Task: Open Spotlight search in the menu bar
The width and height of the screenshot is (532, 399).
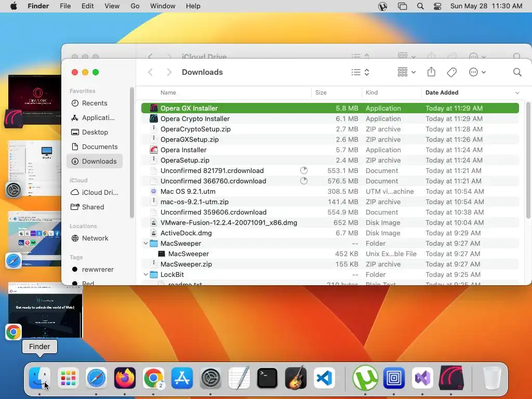Action: click(x=420, y=6)
